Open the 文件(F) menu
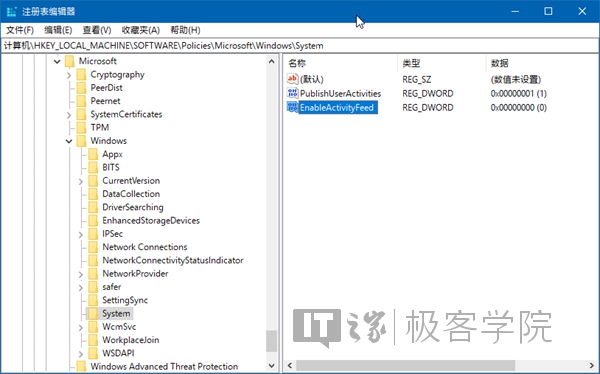 [x=20, y=30]
